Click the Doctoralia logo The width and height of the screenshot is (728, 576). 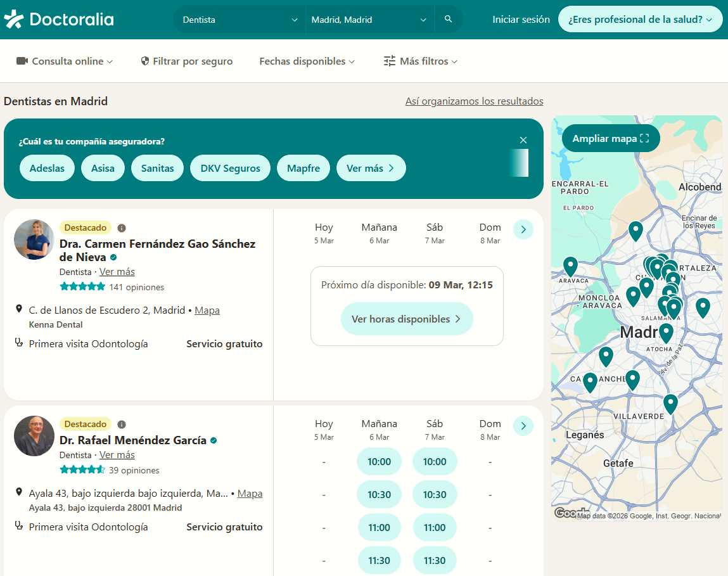pos(59,19)
